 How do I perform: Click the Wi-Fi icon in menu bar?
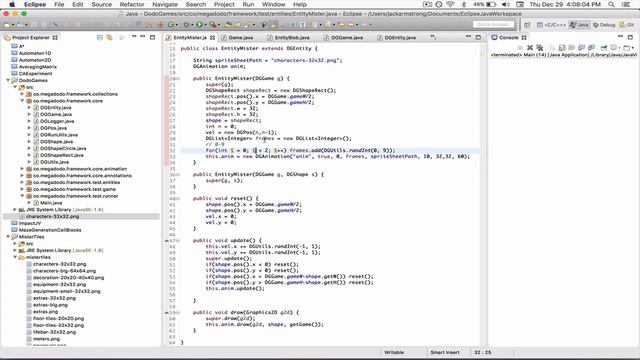[x=451, y=4]
